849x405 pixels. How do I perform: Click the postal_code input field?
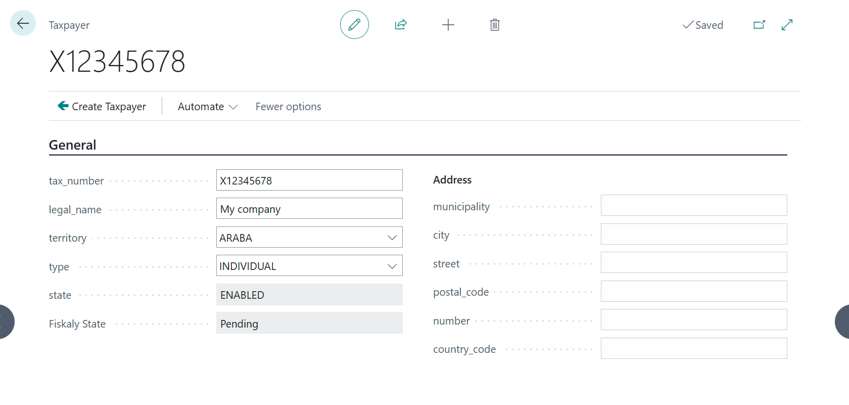pyautogui.click(x=693, y=292)
